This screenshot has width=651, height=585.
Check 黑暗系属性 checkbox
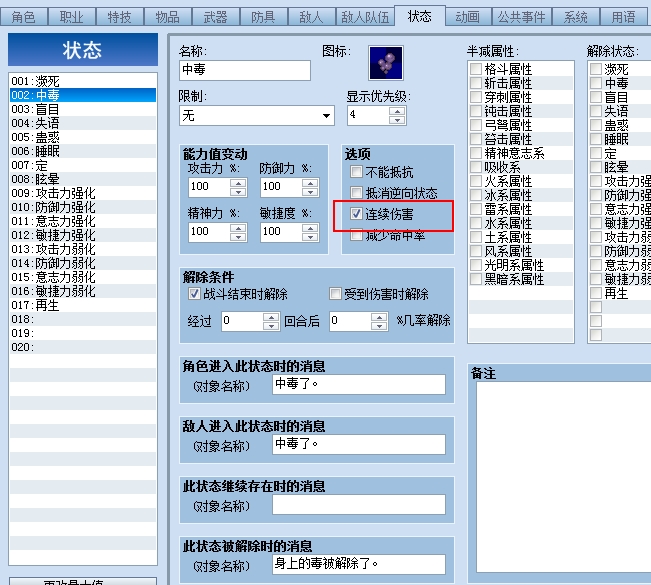pyautogui.click(x=476, y=279)
